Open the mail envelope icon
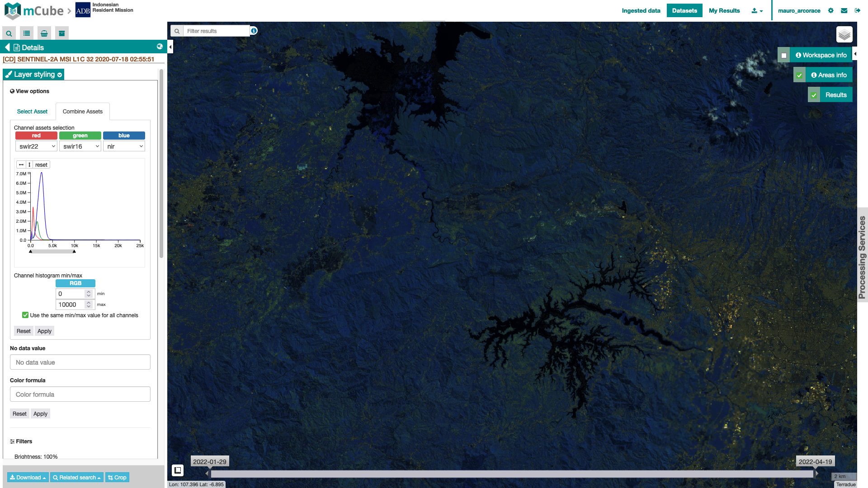 click(x=844, y=10)
